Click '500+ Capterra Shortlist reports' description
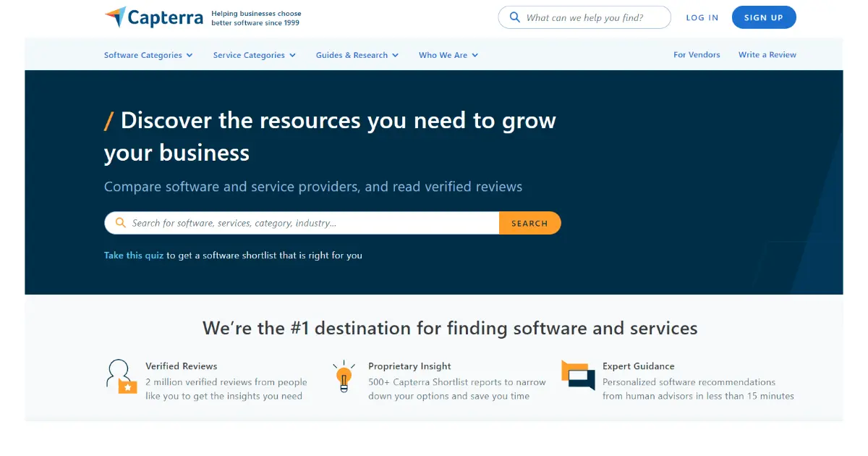The height and width of the screenshot is (456, 868). pyautogui.click(x=457, y=389)
